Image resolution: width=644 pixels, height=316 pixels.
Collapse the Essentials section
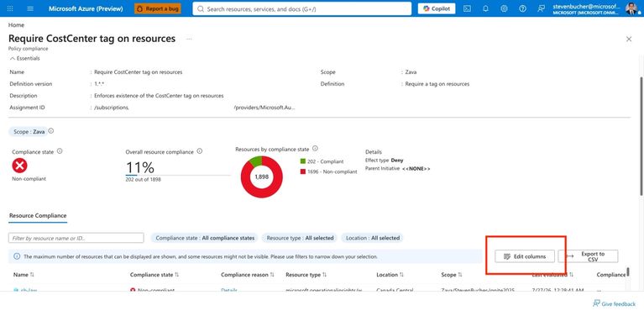[x=24, y=58]
